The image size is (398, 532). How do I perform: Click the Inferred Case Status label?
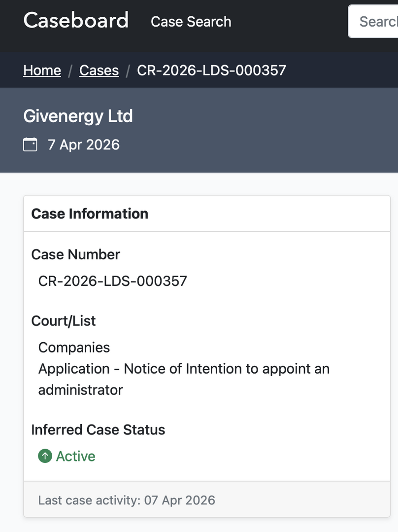(x=98, y=430)
